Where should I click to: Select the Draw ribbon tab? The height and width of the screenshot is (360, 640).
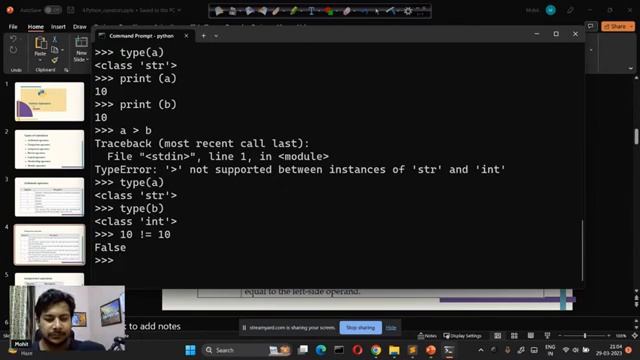(80, 27)
